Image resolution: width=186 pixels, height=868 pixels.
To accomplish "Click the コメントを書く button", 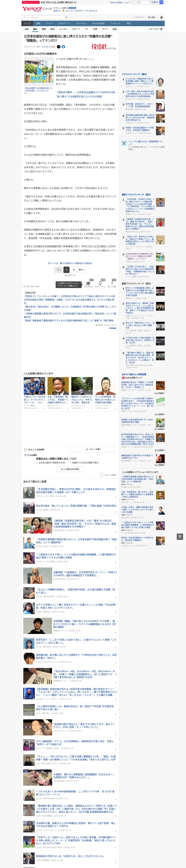I will (93, 449).
